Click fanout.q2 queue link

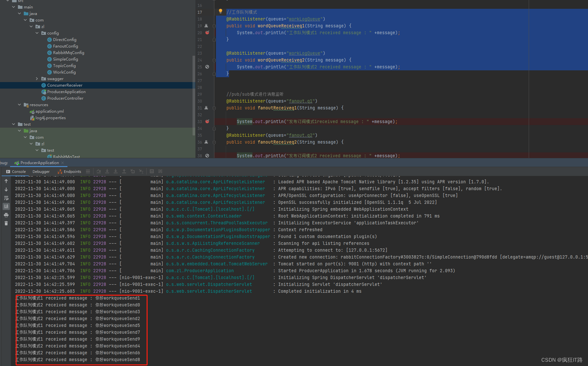point(301,135)
